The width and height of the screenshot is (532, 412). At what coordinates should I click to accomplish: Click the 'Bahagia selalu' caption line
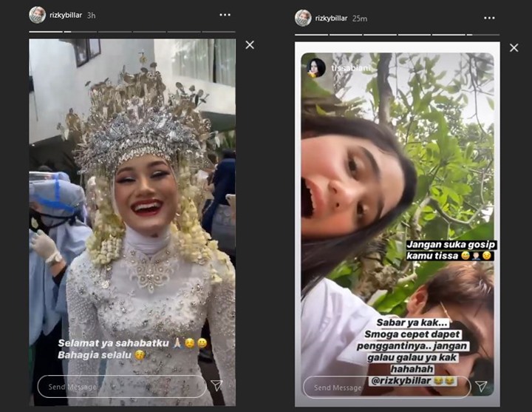click(x=95, y=355)
